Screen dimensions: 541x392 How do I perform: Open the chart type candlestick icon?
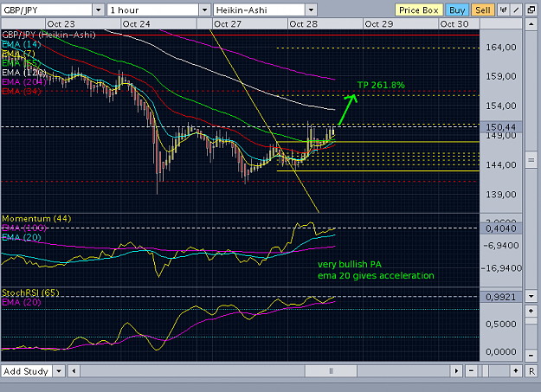[x=504, y=10]
